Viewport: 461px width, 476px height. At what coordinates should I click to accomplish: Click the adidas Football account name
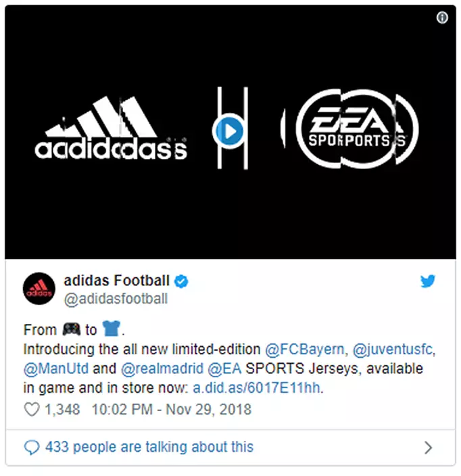[x=116, y=281]
